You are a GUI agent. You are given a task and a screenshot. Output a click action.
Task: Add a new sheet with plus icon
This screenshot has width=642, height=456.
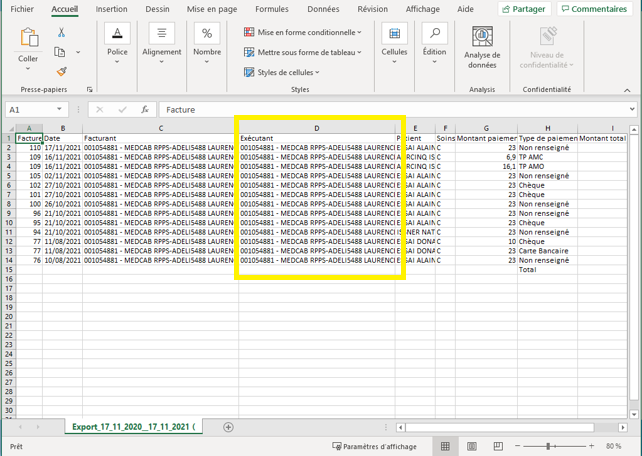(x=228, y=427)
